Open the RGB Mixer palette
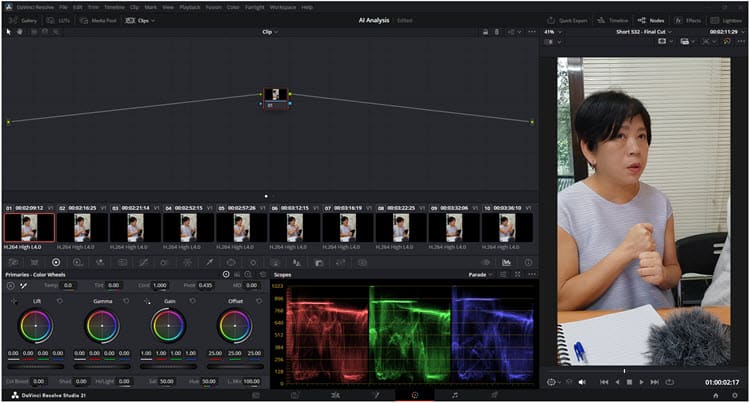This screenshot has width=750, height=403. (100, 262)
